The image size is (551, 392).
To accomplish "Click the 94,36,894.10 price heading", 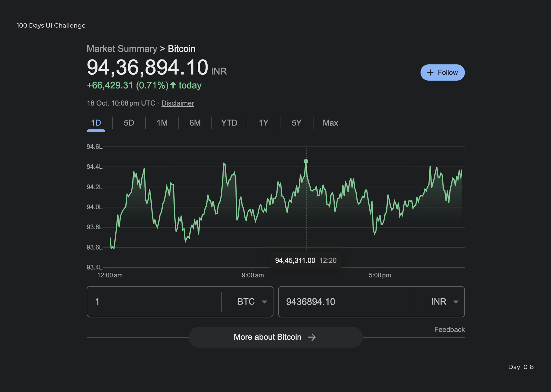I will [147, 67].
